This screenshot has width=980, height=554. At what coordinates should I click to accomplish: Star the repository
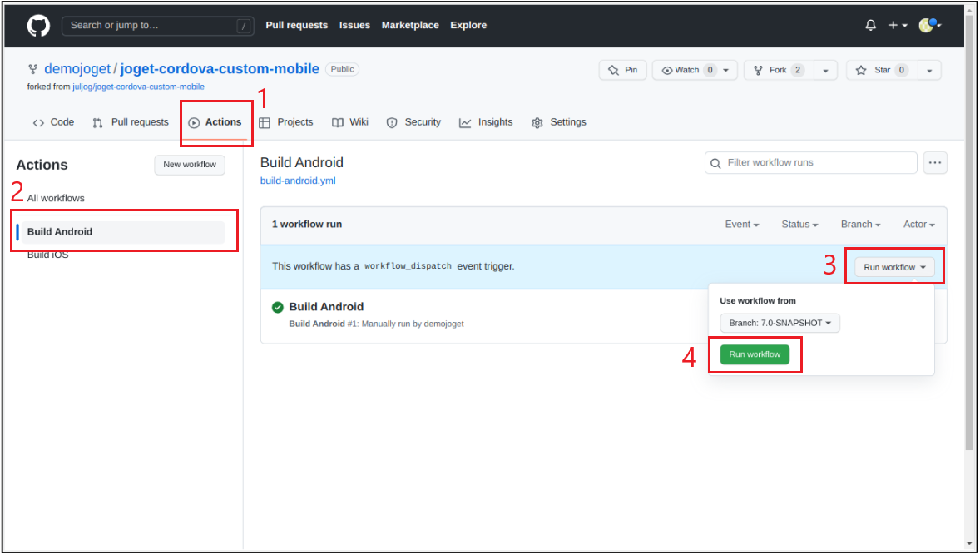click(882, 70)
